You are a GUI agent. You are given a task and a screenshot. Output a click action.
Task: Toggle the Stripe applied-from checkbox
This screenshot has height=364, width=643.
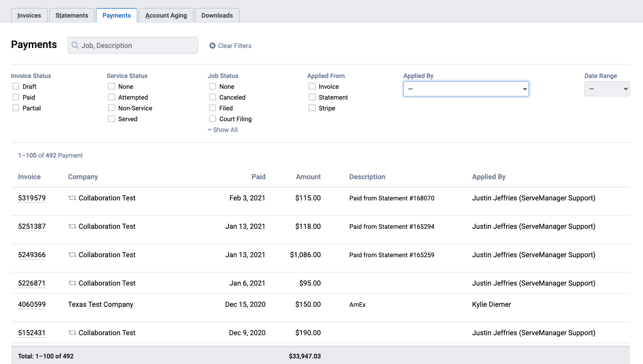(312, 108)
